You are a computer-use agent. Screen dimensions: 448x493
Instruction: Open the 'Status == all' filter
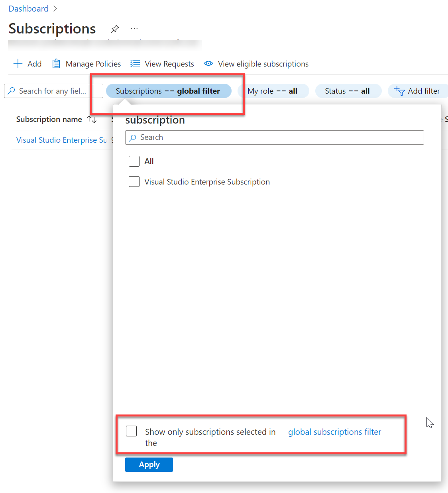[x=347, y=91]
